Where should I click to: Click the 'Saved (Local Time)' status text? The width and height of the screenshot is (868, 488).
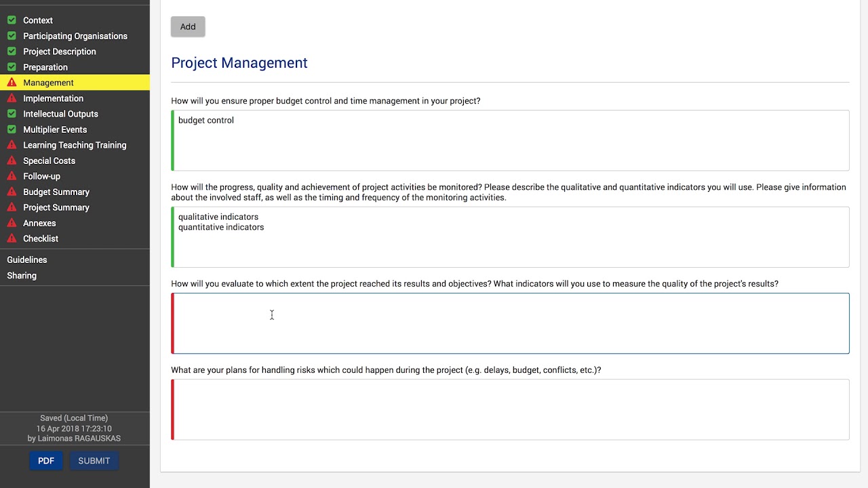[74, 418]
